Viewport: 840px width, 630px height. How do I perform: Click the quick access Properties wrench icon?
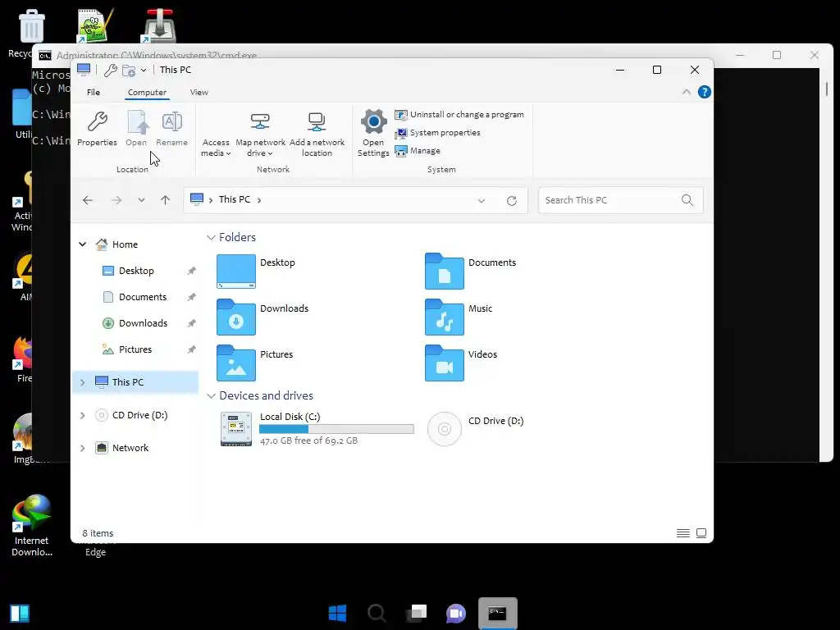pos(111,71)
